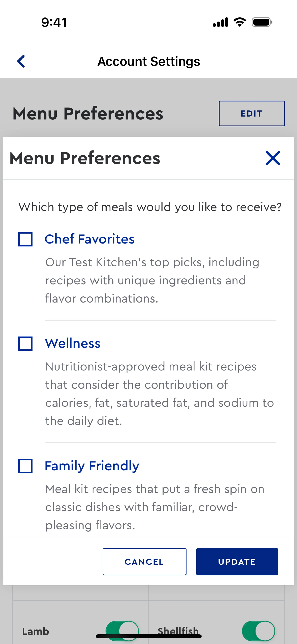Tap the Chef Favorites description text

point(152,280)
